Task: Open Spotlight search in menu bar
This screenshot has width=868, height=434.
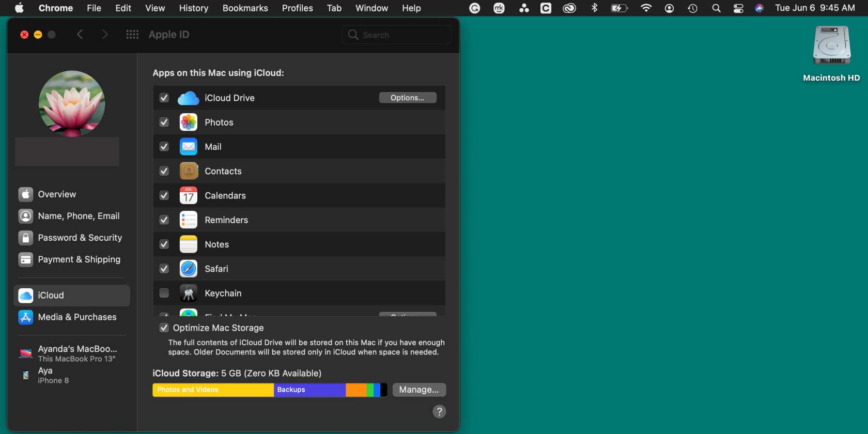Action: 716,8
